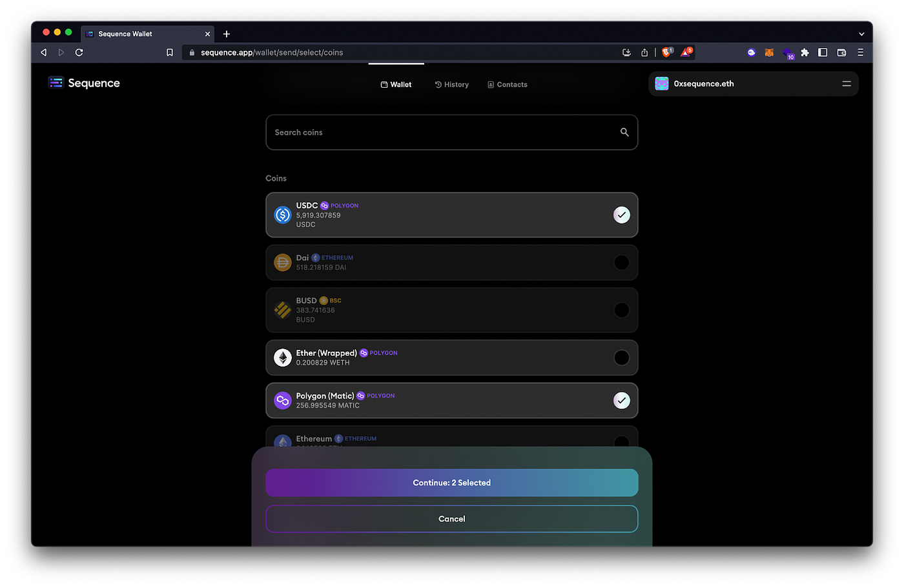The height and width of the screenshot is (588, 904).
Task: Click the install/download icon in address bar
Action: pyautogui.click(x=626, y=52)
